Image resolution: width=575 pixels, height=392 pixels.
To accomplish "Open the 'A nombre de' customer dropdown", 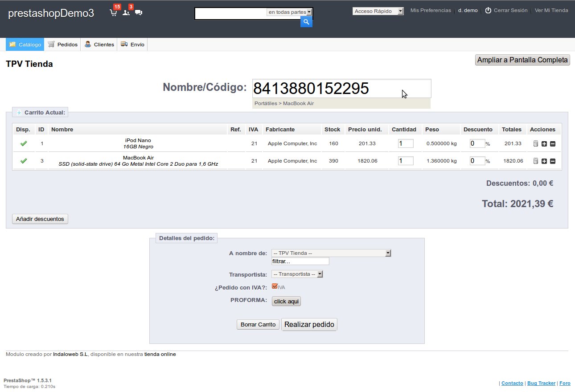I will tap(331, 253).
